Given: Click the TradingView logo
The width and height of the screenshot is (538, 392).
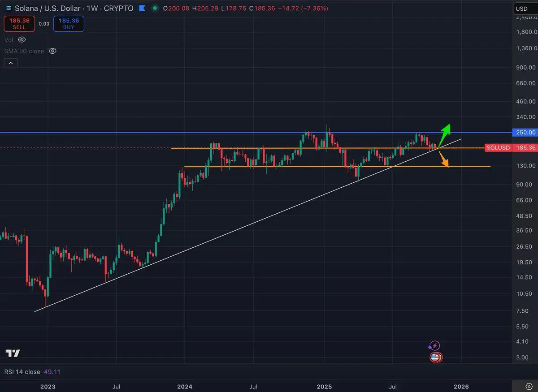Looking at the screenshot, I should [13, 353].
